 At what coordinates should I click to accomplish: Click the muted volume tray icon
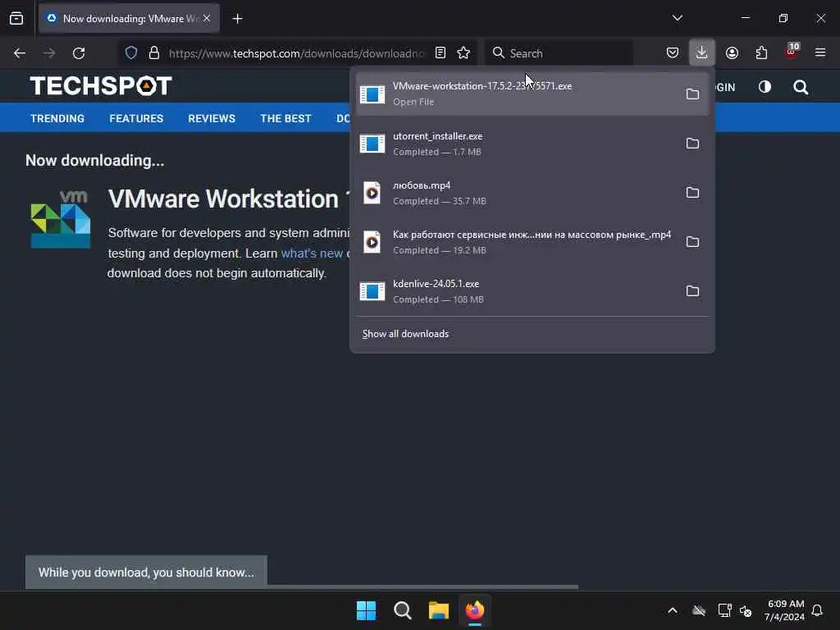click(746, 610)
